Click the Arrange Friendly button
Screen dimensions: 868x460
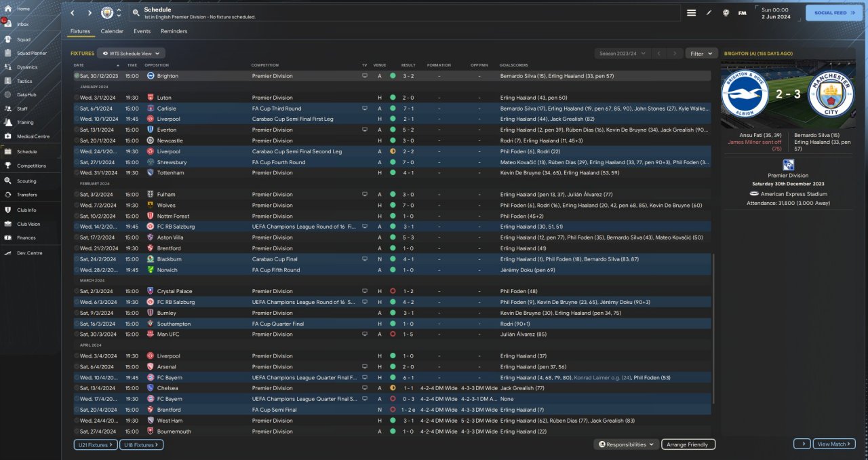point(688,444)
